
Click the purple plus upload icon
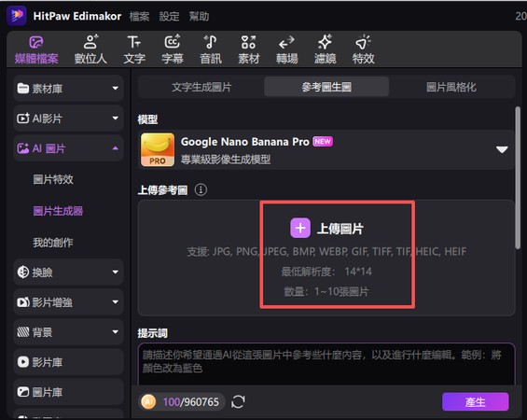300,228
